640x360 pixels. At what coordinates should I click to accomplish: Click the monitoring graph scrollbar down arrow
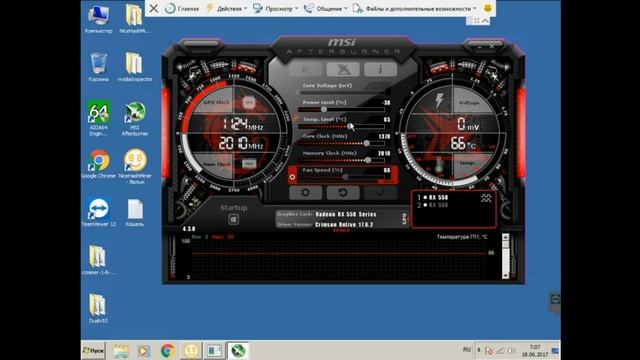[x=505, y=276]
